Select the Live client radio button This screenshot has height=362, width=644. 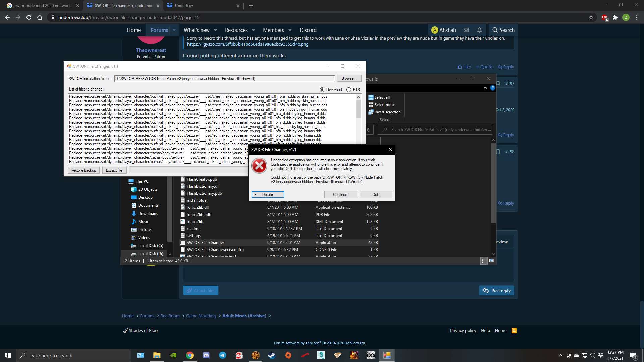(x=322, y=90)
